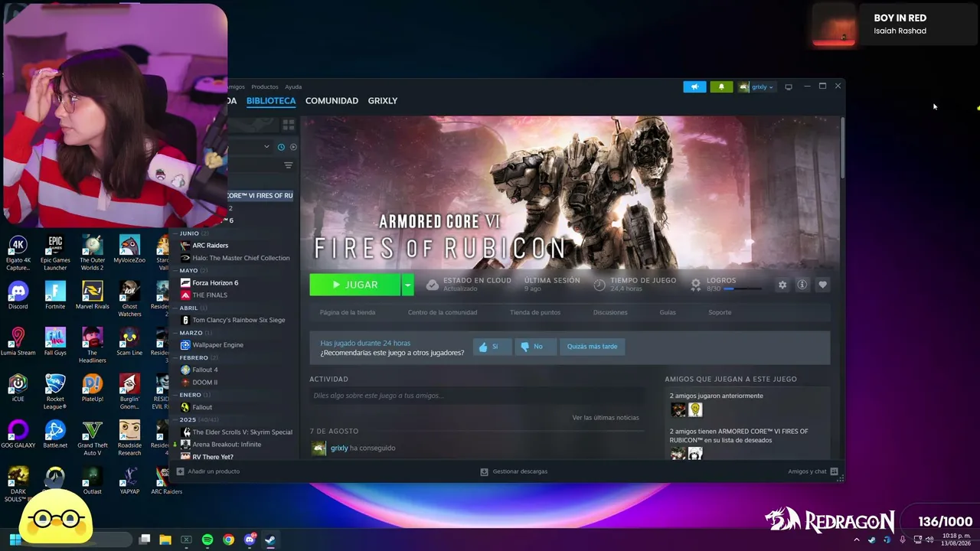Go to the GRIXLY profile tab
The width and height of the screenshot is (980, 551).
383,101
